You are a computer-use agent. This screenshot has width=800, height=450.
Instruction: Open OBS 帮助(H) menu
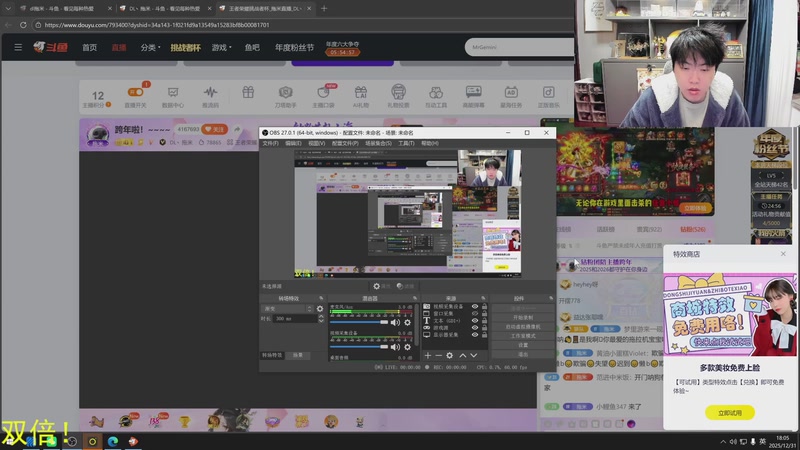coord(430,143)
